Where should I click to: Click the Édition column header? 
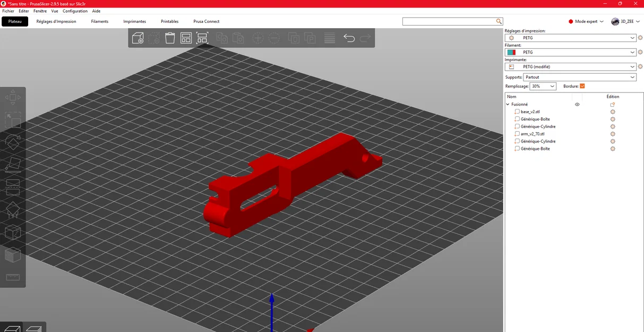click(x=613, y=97)
